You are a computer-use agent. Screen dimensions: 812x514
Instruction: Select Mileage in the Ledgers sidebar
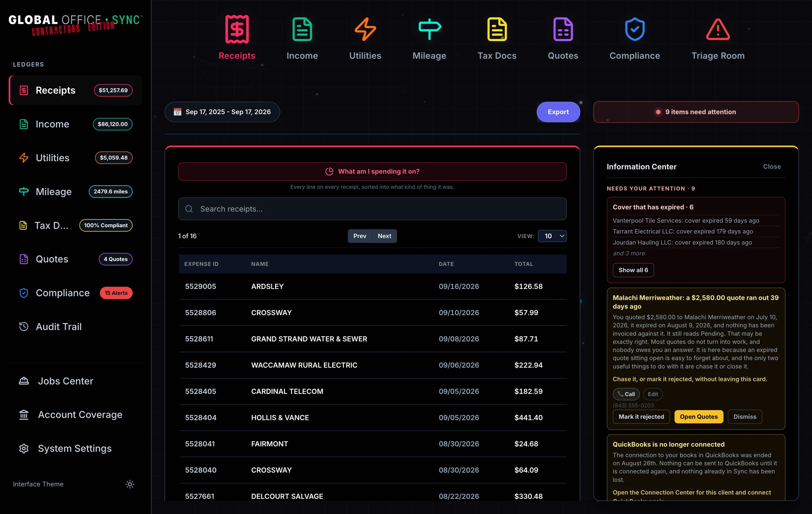click(75, 192)
